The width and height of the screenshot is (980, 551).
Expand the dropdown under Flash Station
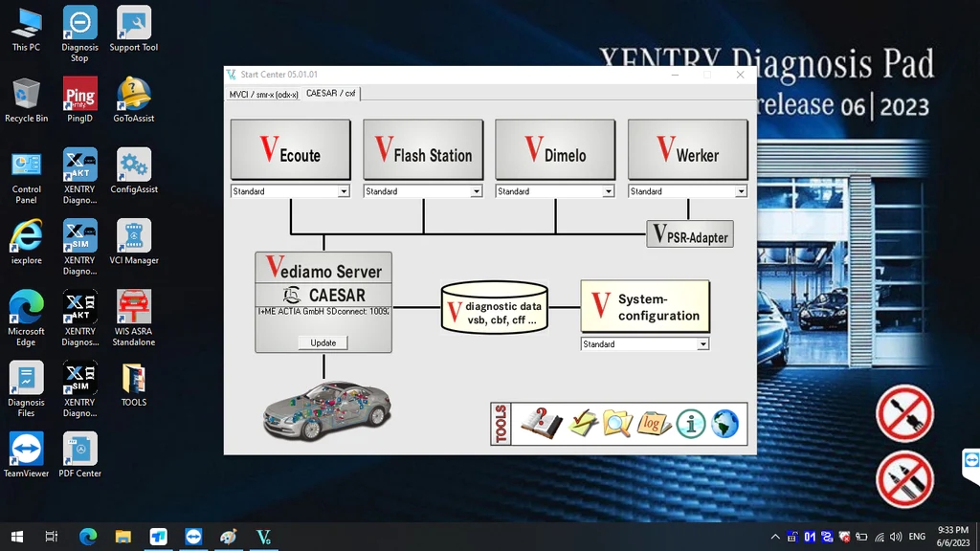[x=477, y=191]
